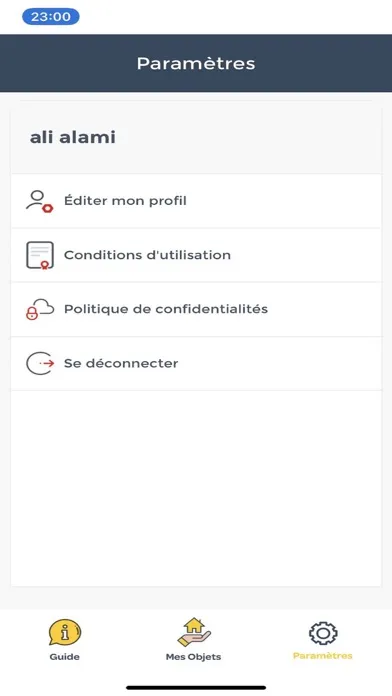Switch to the Mes Objets tab label

click(194, 657)
